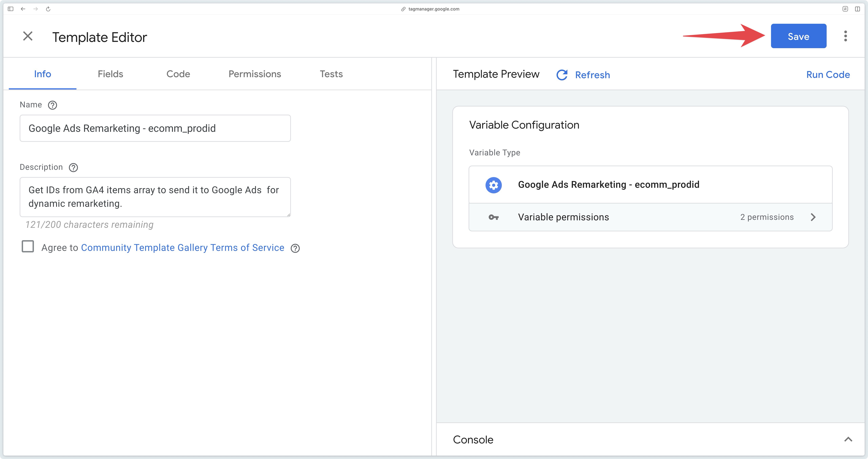868x459 pixels.
Task: Expand Variable permissions with the chevron arrow
Action: click(813, 217)
